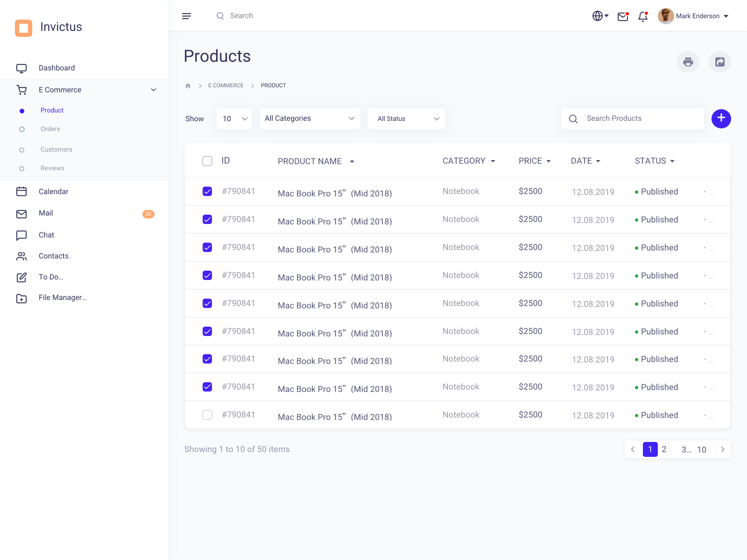Screen dimensions: 747x560
Task: Open row actions menu for first product
Action: tap(708, 192)
